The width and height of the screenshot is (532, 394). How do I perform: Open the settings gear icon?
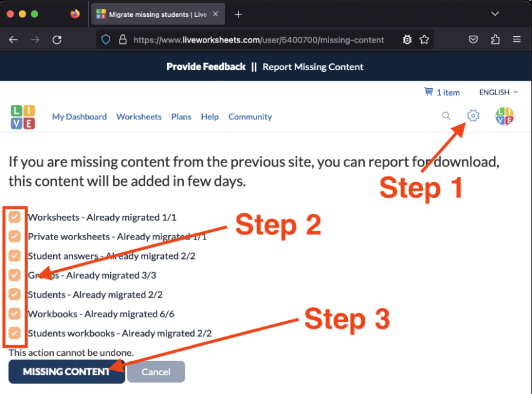click(473, 116)
